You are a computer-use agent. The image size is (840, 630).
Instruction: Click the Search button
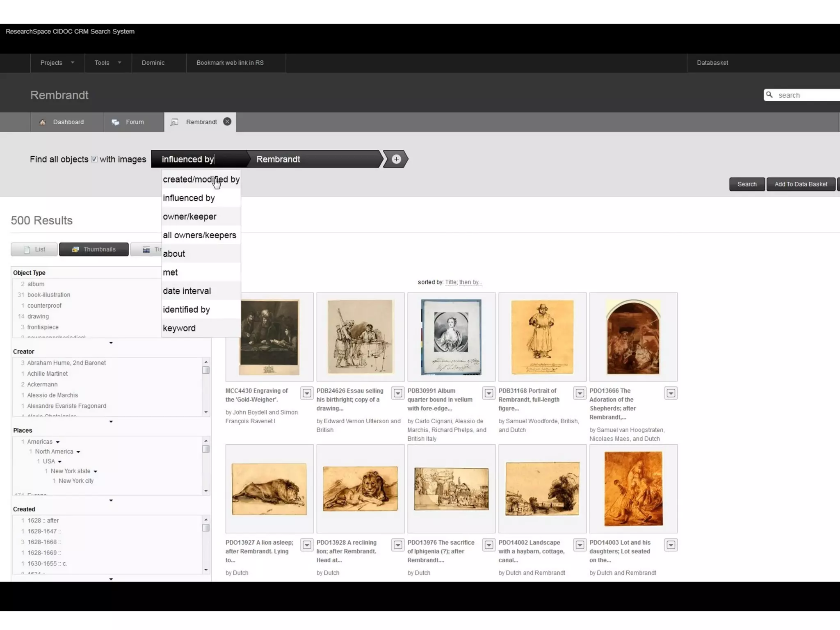(747, 184)
